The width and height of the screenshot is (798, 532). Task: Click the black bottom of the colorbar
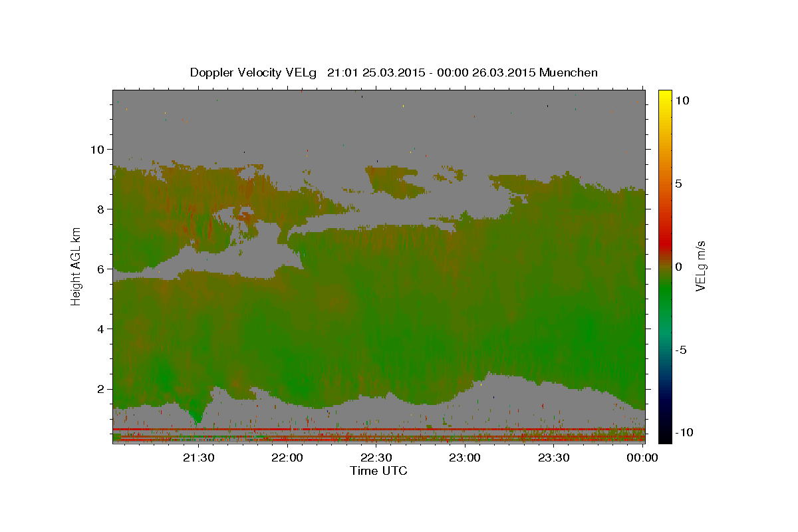click(664, 437)
